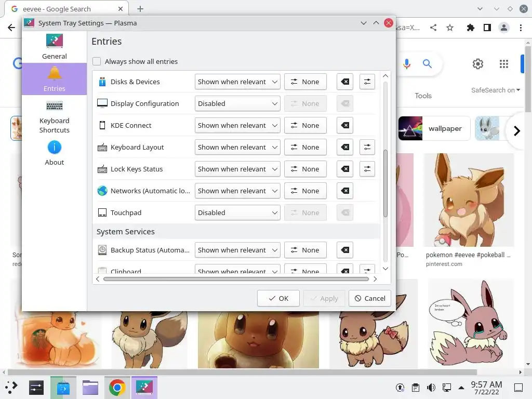
Task: Set shortcut button for Networks
Action: [x=305, y=191]
